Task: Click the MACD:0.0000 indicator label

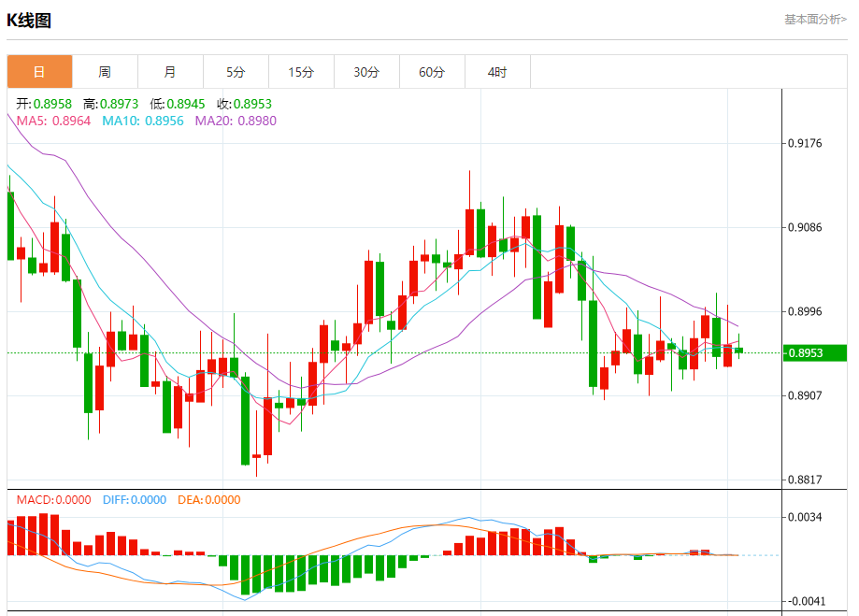Action: pos(53,500)
